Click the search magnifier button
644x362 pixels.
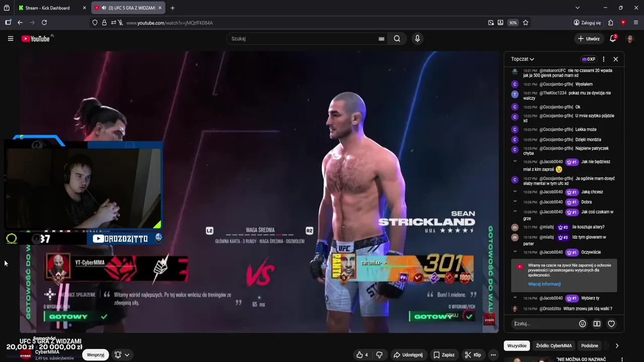397,39
